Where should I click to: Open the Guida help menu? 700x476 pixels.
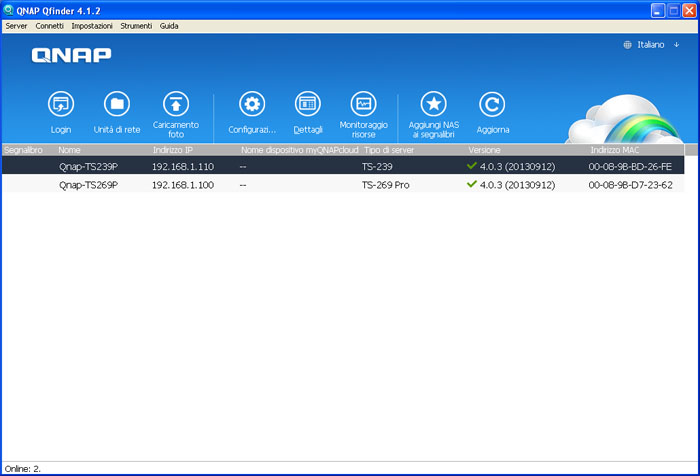169,25
